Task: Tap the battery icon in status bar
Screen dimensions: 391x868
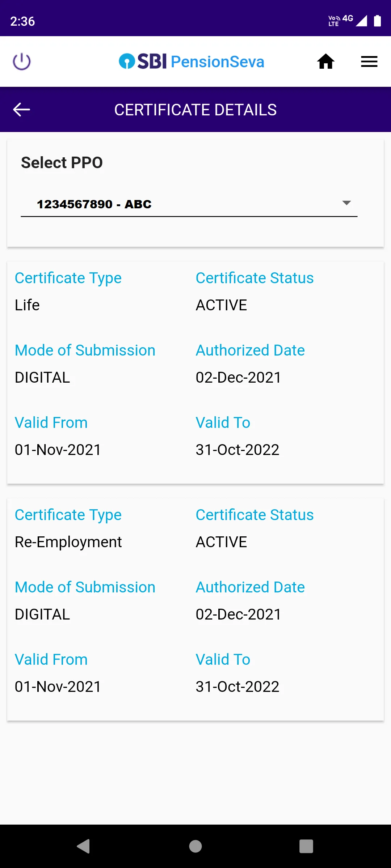Action: 377,21
